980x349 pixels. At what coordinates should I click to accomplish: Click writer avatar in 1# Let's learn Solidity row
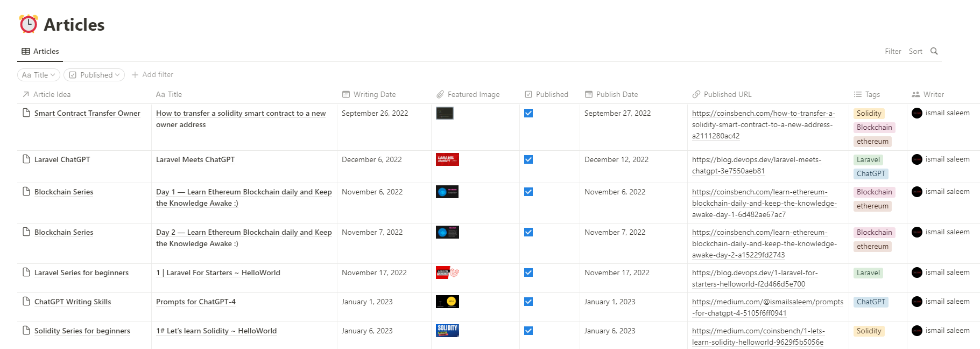(x=917, y=331)
